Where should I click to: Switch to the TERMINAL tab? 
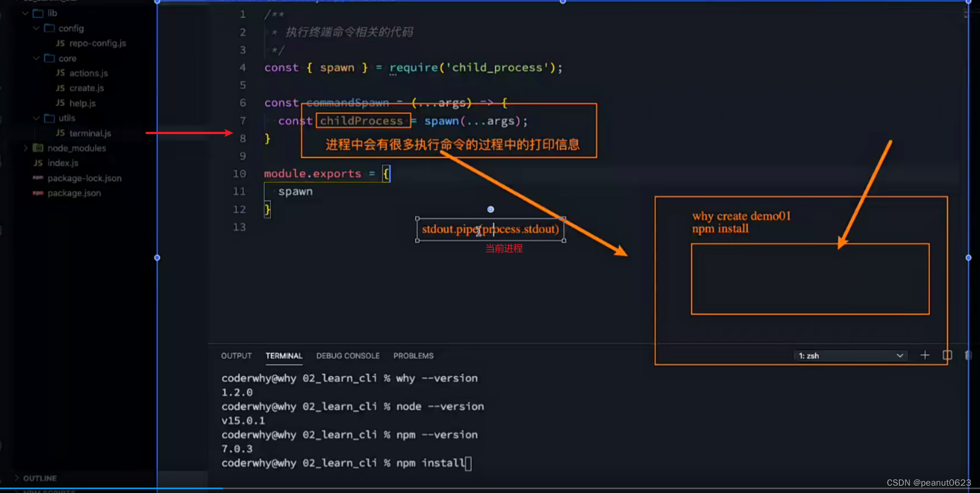(x=284, y=356)
